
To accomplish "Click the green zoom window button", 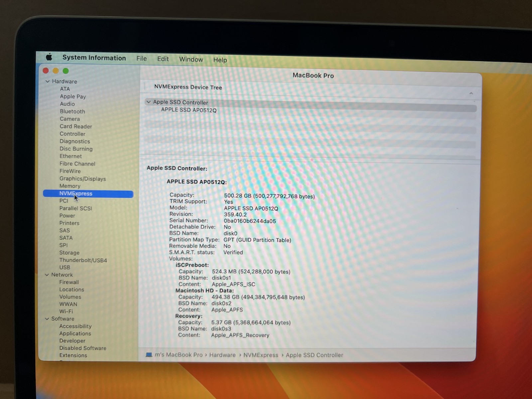I will click(x=66, y=71).
